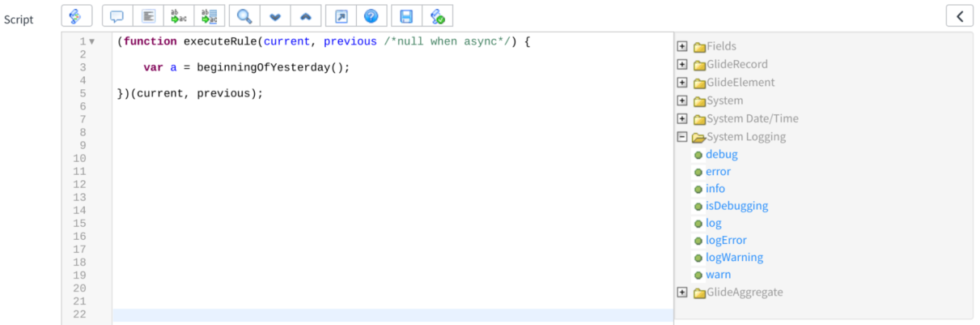Select the logWarning tree entry

point(734,257)
